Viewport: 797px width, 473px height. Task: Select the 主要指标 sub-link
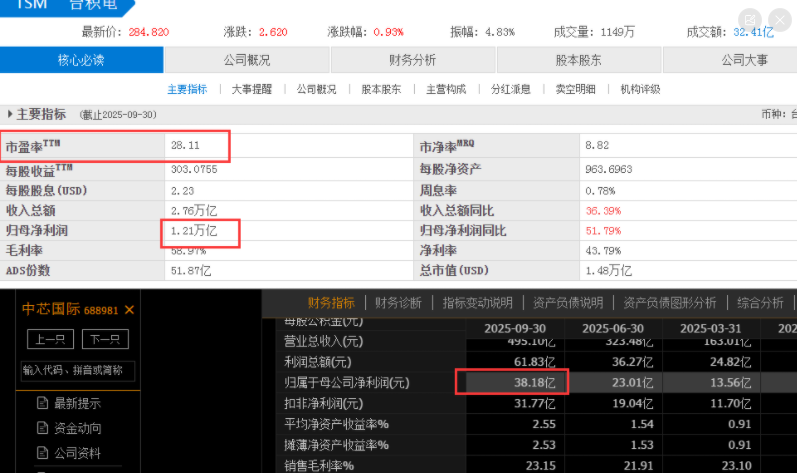pos(188,89)
